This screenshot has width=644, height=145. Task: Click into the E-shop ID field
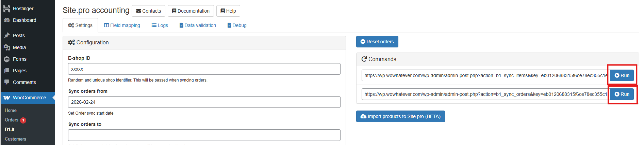(x=204, y=69)
